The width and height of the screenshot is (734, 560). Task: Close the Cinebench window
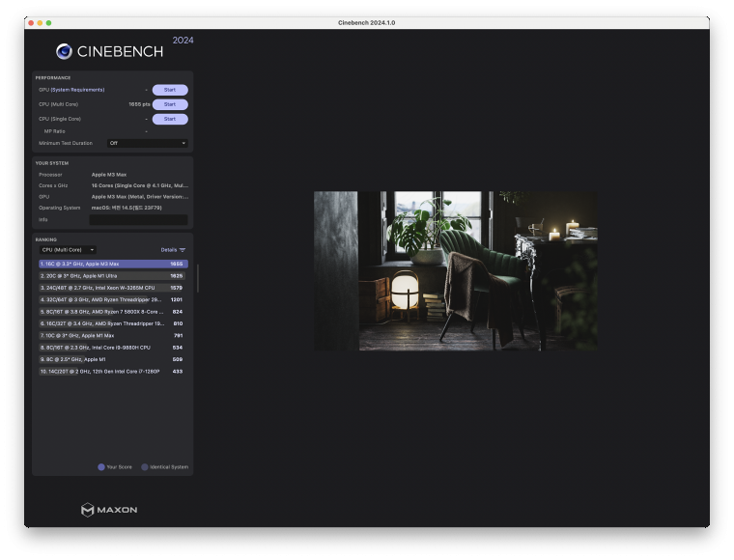[31, 23]
